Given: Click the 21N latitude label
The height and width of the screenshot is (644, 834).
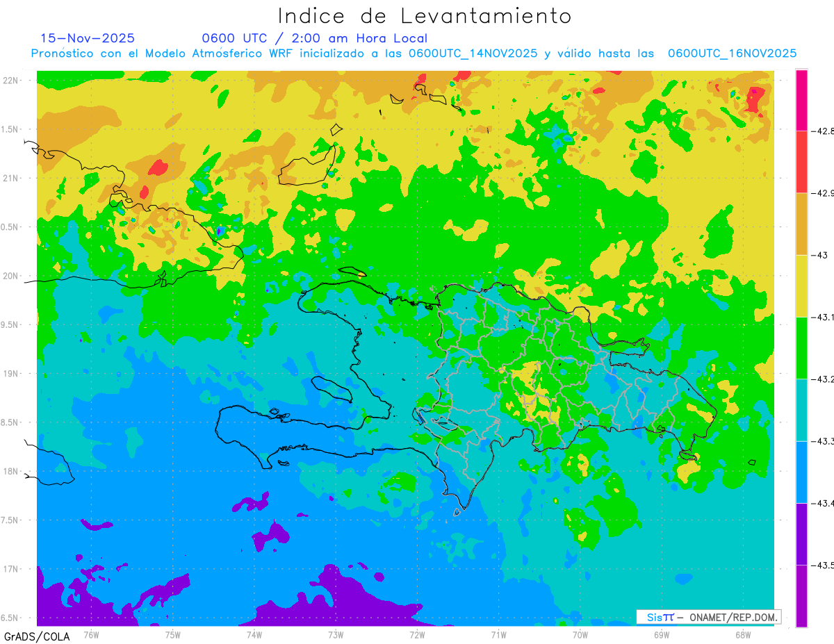Looking at the screenshot, I should click(x=12, y=178).
